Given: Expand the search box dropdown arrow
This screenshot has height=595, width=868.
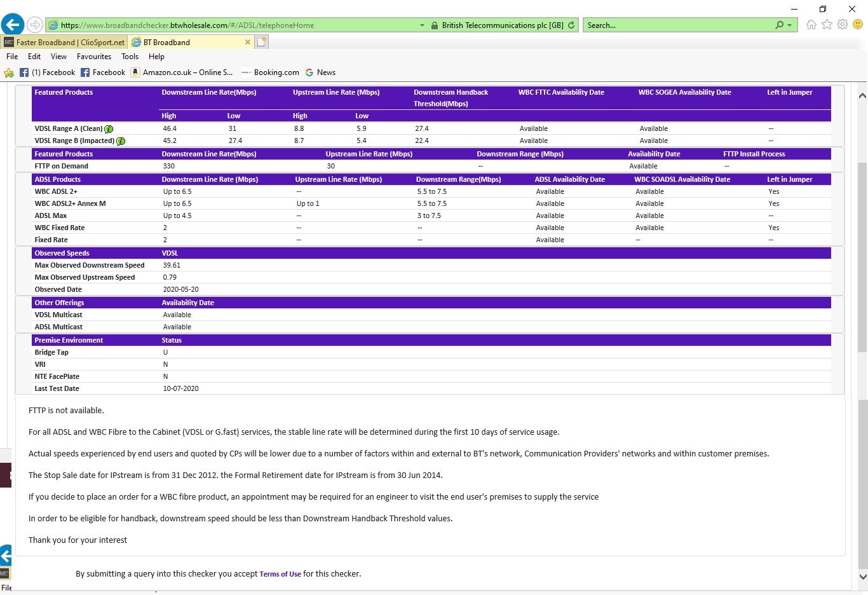Looking at the screenshot, I should click(790, 25).
